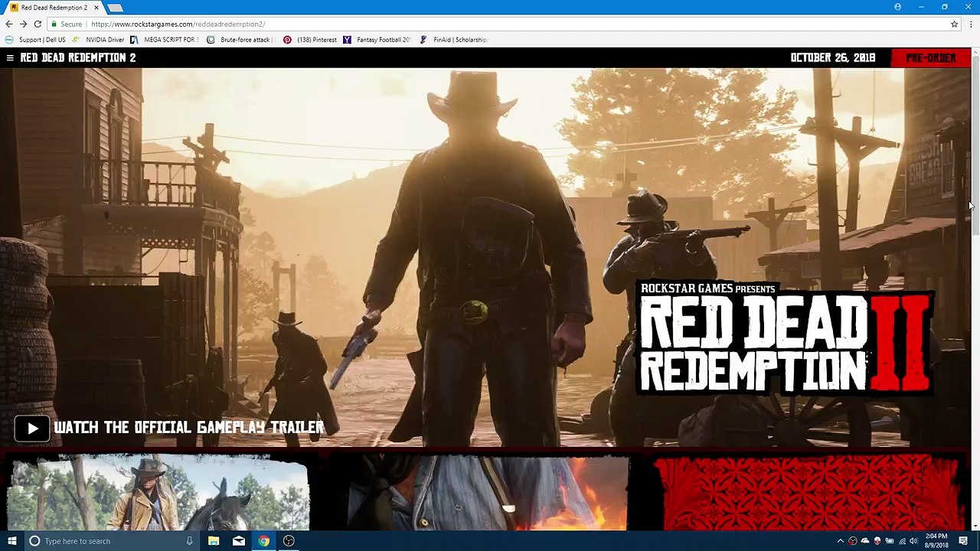
Task: Click the battery power tray icon
Action: tap(890, 541)
